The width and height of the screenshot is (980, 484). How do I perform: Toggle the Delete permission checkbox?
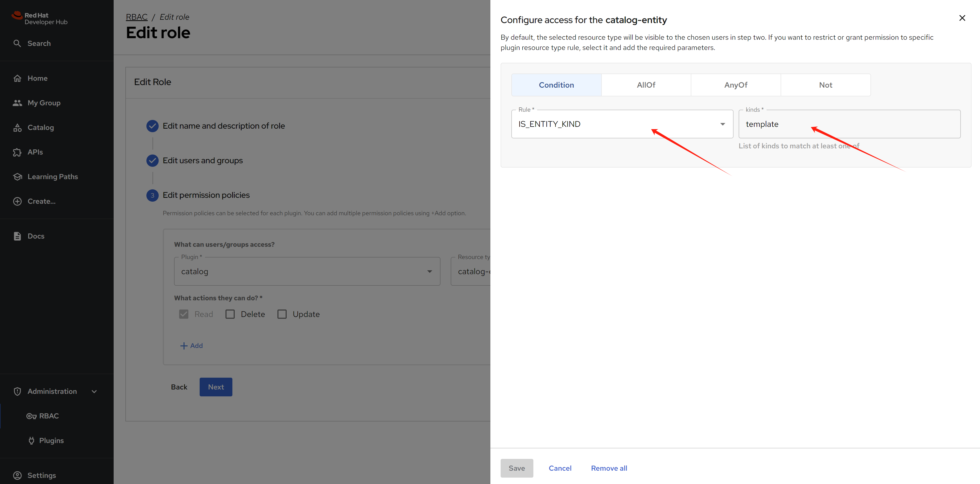click(x=230, y=314)
